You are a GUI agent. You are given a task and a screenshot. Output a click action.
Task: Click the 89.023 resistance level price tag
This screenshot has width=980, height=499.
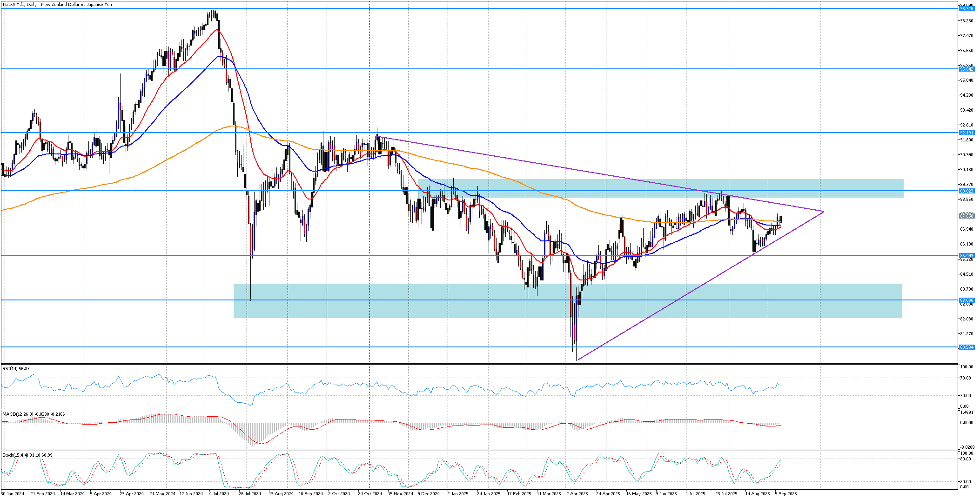point(967,191)
